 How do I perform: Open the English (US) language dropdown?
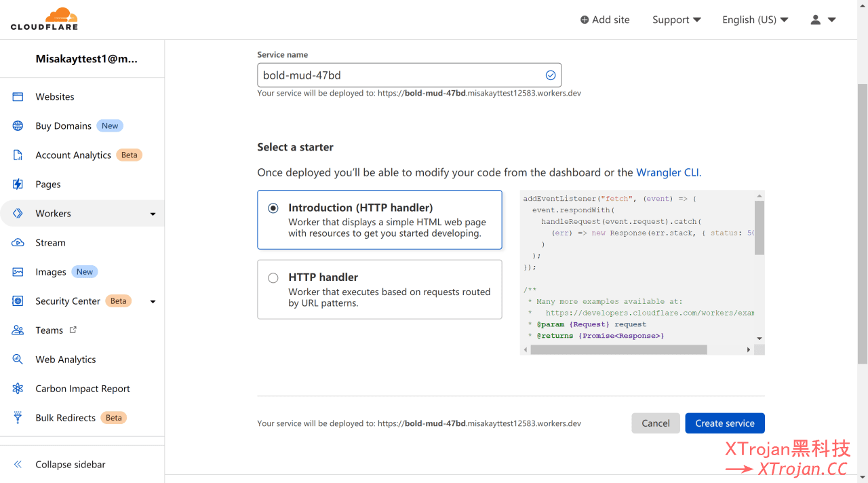click(x=755, y=20)
